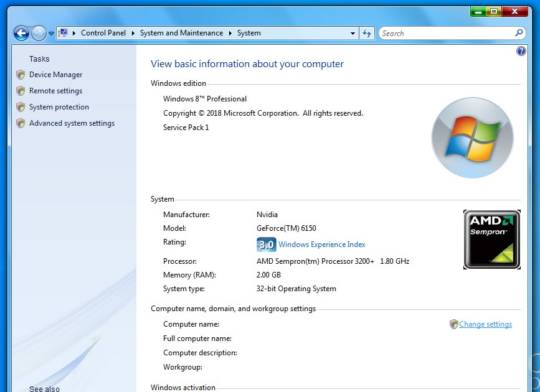
Task: Click the AMD Sempron processor description text
Action: (333, 261)
